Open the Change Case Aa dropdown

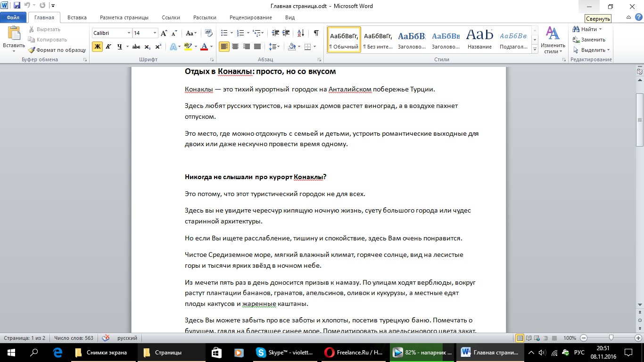click(191, 33)
